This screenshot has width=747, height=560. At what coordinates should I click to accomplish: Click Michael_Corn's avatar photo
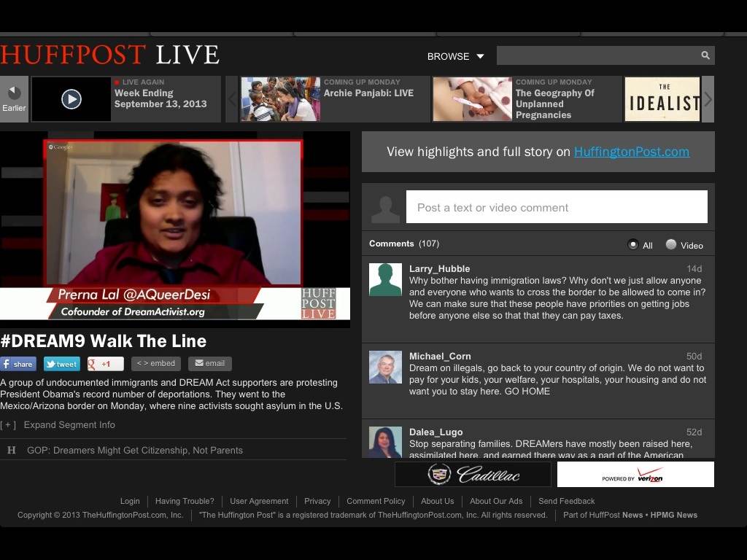click(385, 367)
